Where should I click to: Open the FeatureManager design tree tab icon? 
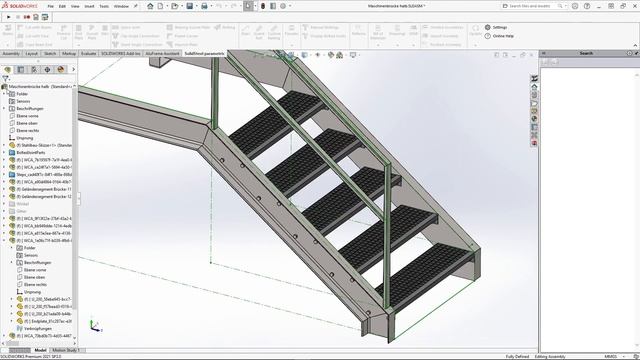8,69
